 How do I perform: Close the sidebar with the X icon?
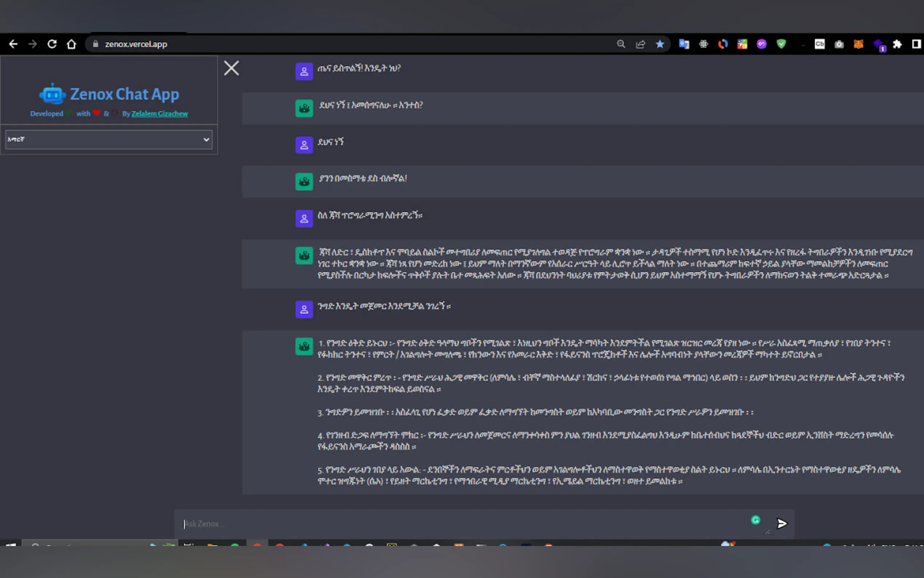[231, 68]
